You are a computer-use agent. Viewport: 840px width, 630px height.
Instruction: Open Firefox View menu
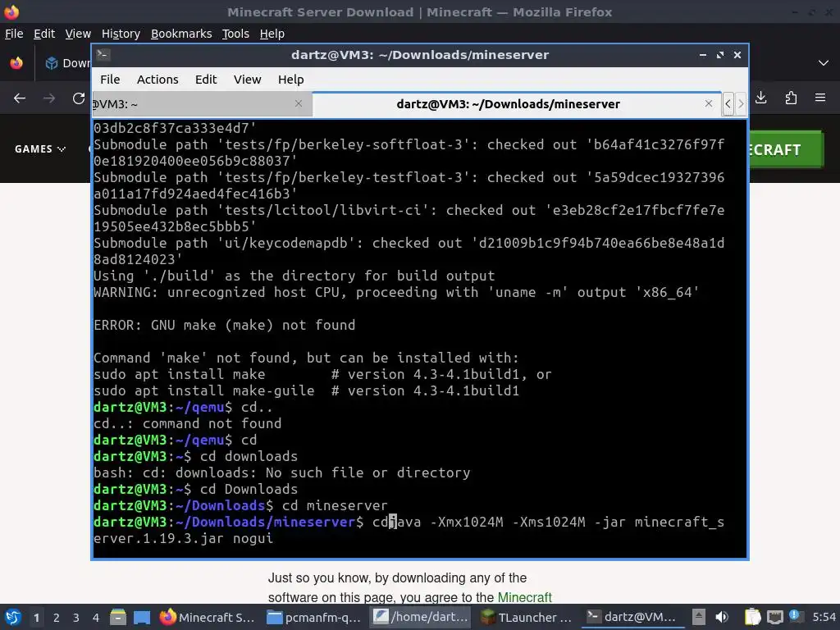pos(78,33)
